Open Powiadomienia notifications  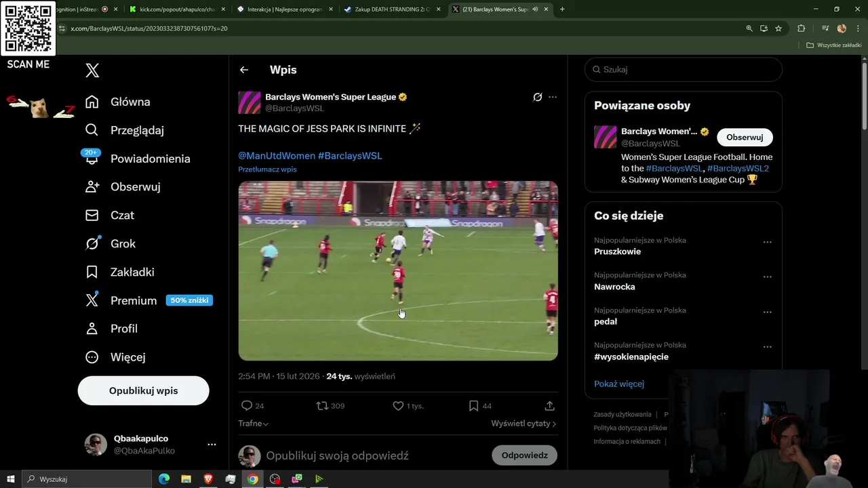138,159
